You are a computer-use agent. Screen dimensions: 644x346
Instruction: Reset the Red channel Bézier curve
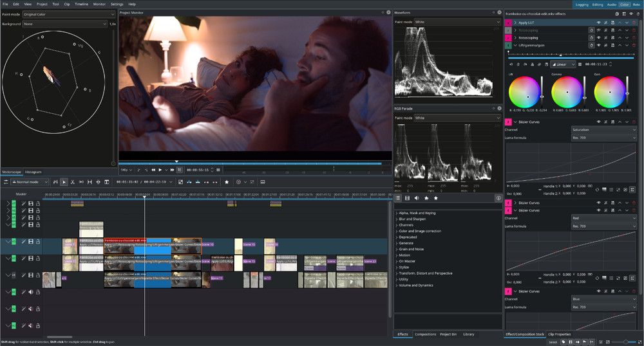(597, 278)
